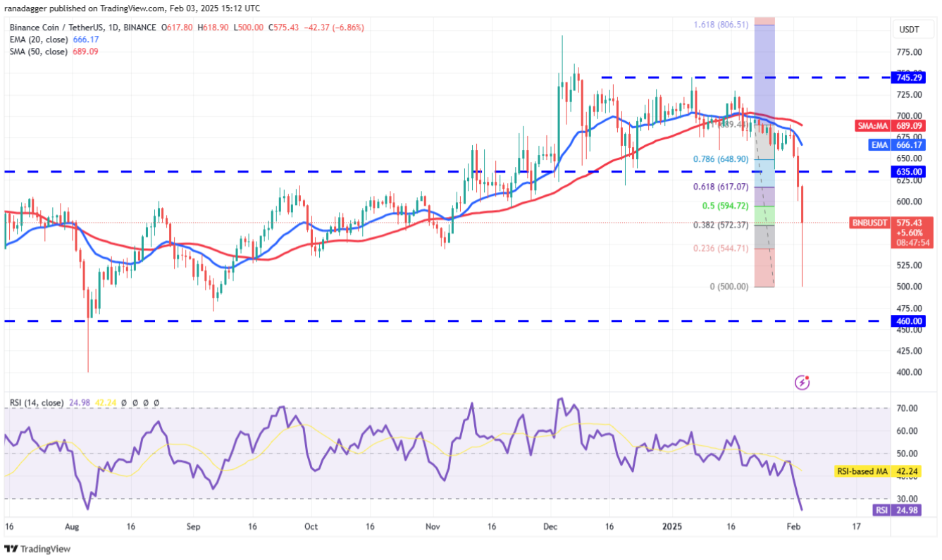Click the 725.00 price axis tick
The width and height of the screenshot is (942, 560).
(907, 94)
